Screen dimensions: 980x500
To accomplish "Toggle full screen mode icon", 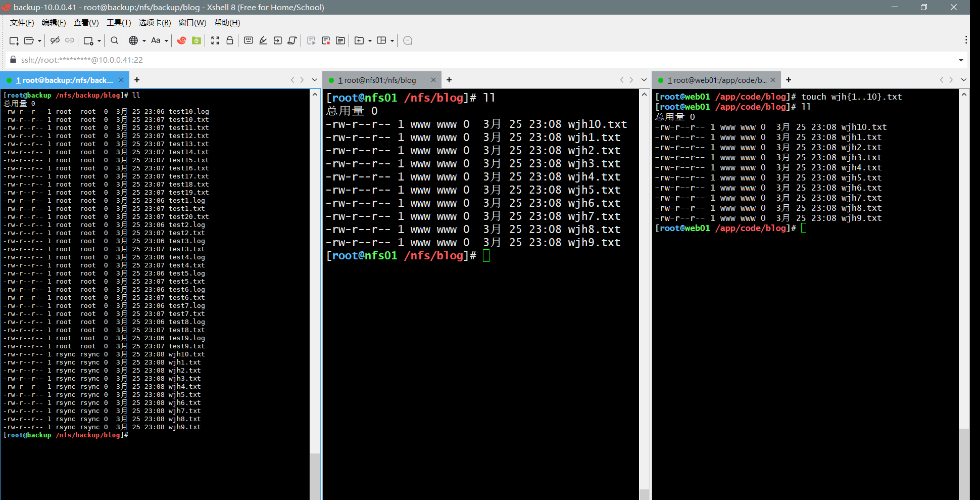I will (215, 40).
